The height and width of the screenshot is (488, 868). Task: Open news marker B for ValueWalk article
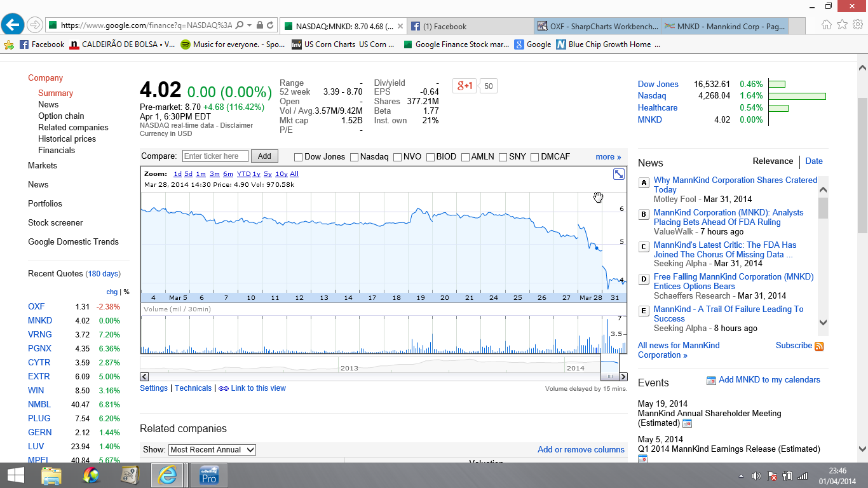pyautogui.click(x=644, y=215)
